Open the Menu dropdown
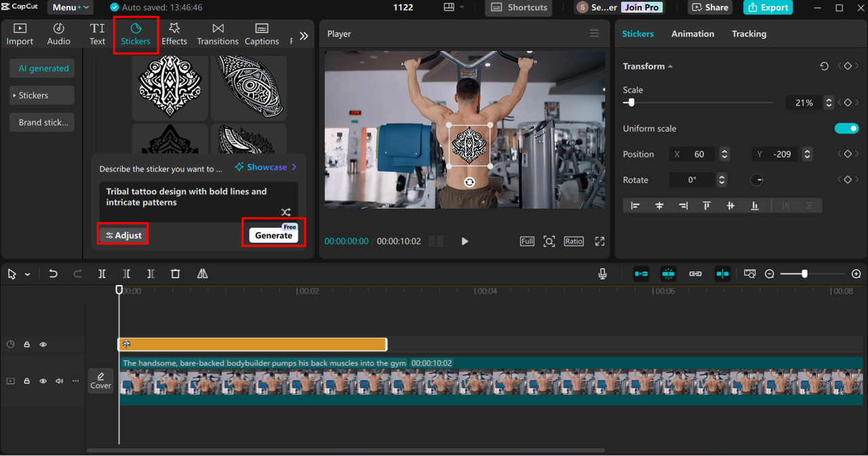Viewport: 868px width, 456px height. point(71,7)
